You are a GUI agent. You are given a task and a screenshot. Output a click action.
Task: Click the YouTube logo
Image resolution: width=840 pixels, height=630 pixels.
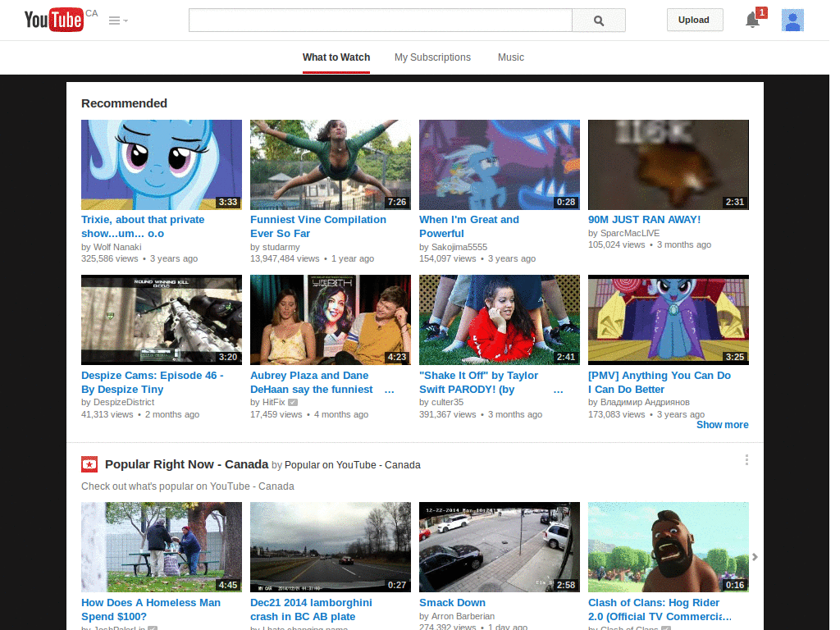[x=53, y=20]
